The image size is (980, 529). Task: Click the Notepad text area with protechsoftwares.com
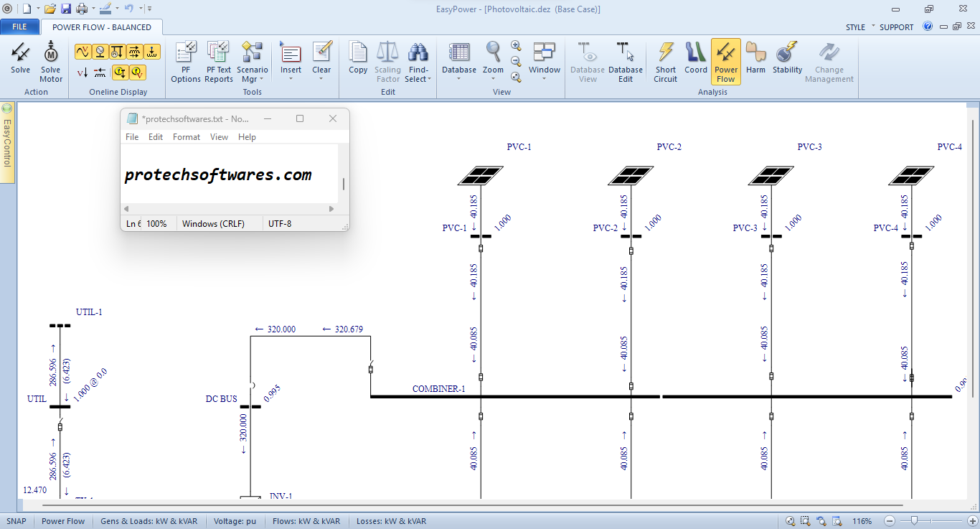pos(230,174)
